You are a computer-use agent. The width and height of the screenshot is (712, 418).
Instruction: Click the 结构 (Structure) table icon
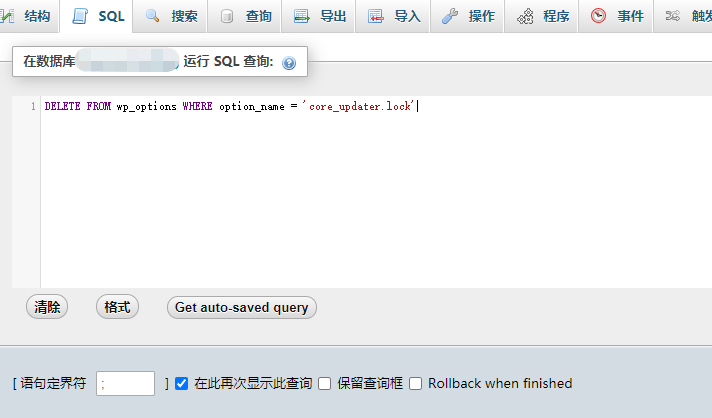(8, 16)
